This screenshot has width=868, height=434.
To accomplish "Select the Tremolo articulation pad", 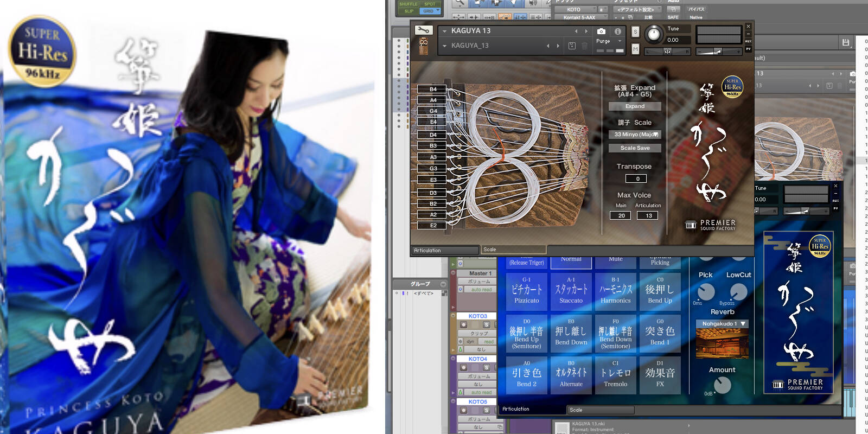I will click(616, 375).
